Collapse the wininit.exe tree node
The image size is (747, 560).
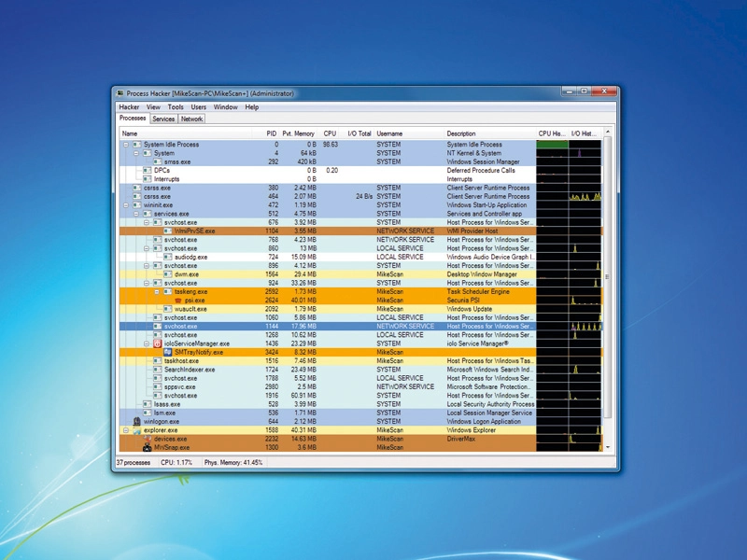click(126, 205)
